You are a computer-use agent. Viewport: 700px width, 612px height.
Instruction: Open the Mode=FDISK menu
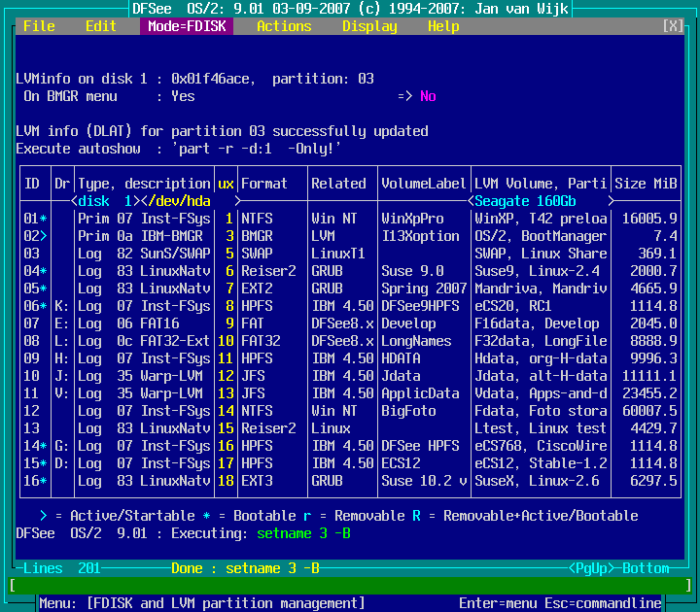point(187,26)
